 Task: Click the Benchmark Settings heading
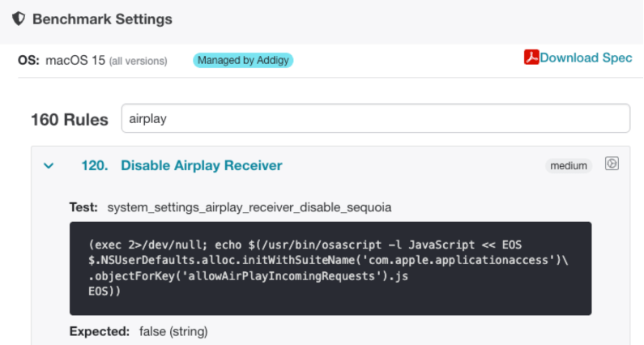pos(102,19)
